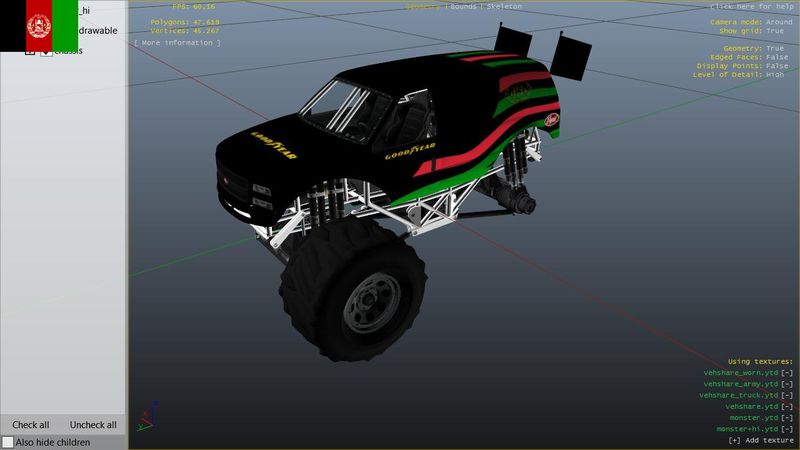Toggle Camera mode Around value

[779, 22]
